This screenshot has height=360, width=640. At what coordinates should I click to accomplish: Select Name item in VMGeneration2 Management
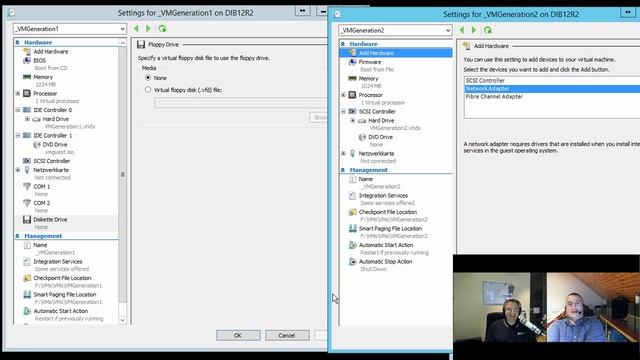(365, 179)
